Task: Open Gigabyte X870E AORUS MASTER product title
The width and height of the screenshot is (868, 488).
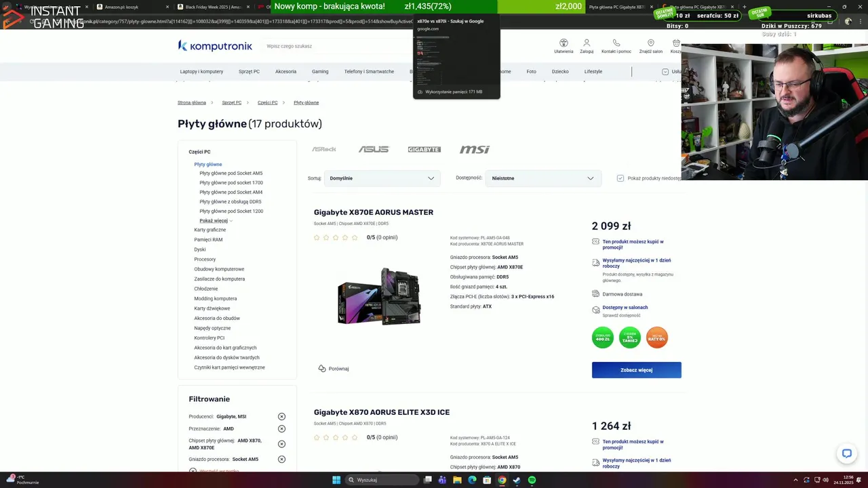Action: coord(374,212)
